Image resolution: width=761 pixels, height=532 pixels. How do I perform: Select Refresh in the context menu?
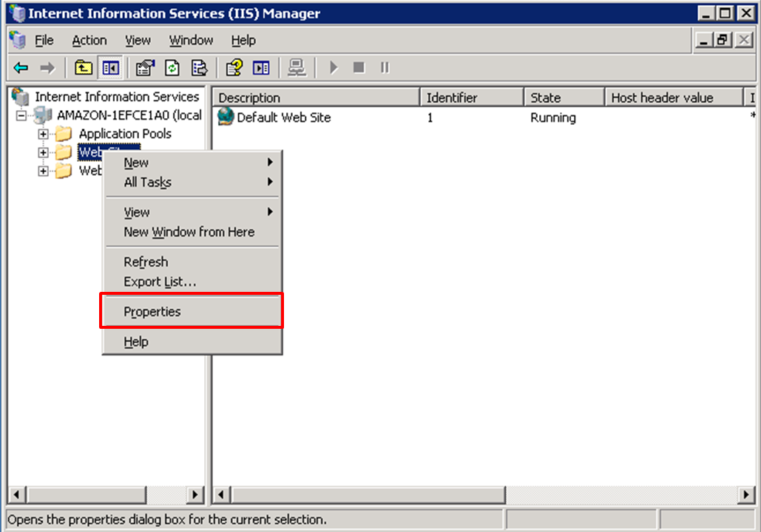coord(192,262)
